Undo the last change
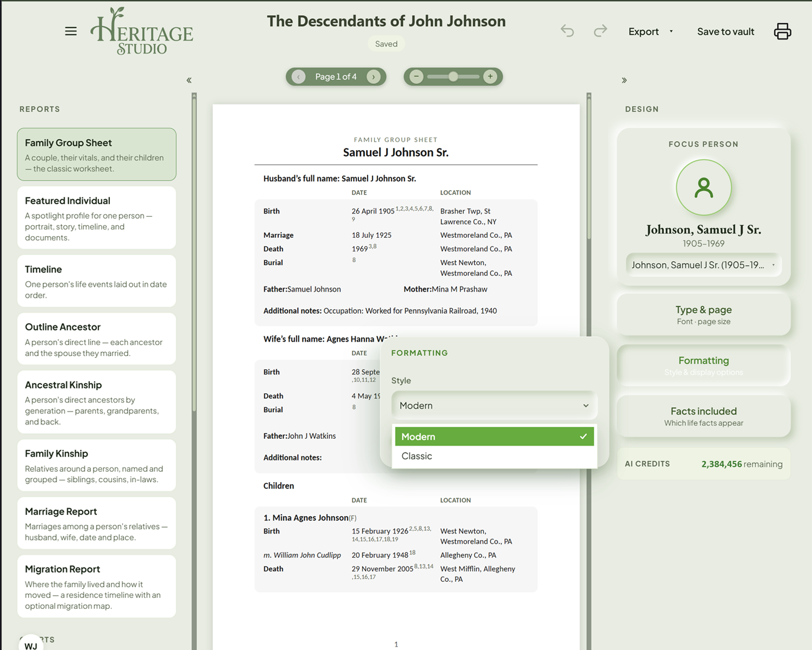812x650 pixels. [567, 31]
